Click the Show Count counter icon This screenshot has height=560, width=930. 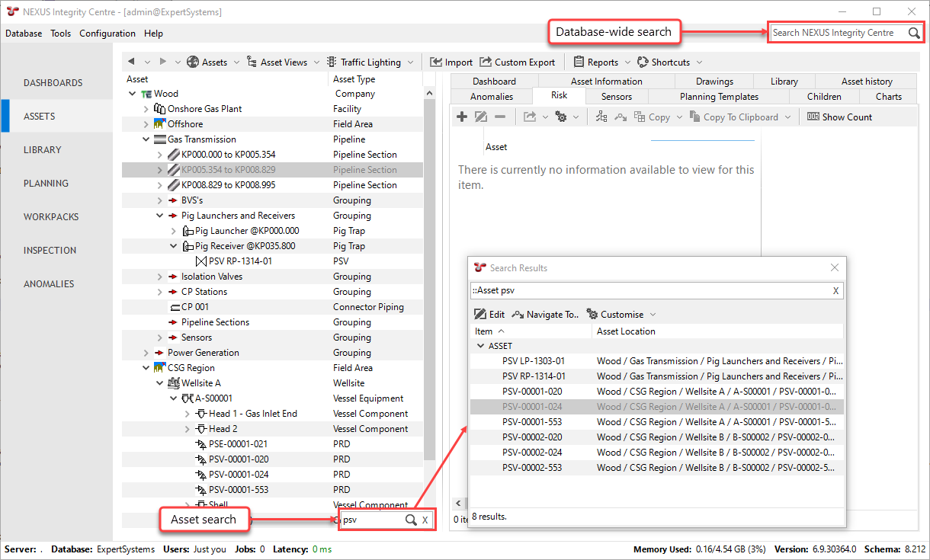coord(813,117)
